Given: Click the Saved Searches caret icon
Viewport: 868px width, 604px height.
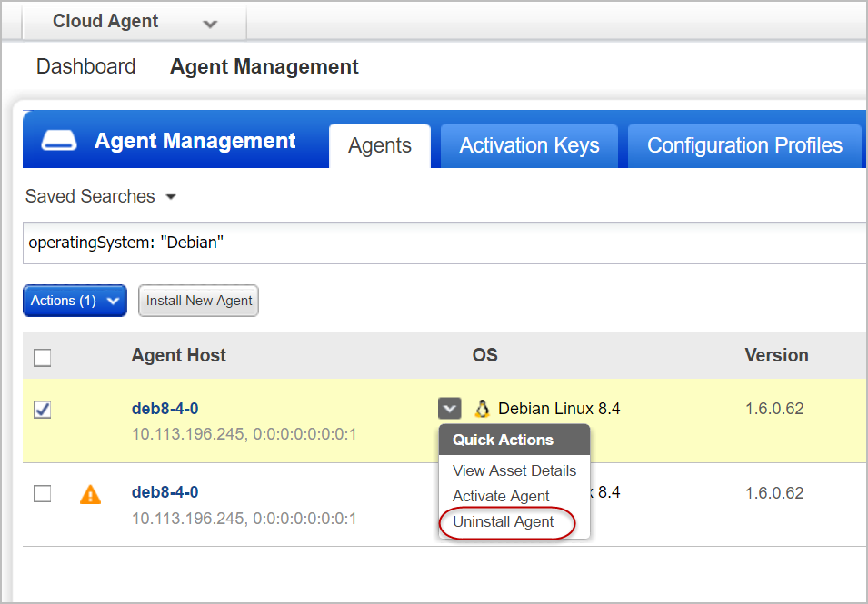Looking at the screenshot, I should pyautogui.click(x=172, y=196).
